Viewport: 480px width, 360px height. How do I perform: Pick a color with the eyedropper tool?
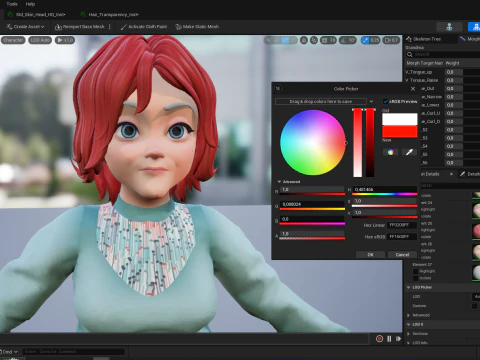pyautogui.click(x=409, y=152)
